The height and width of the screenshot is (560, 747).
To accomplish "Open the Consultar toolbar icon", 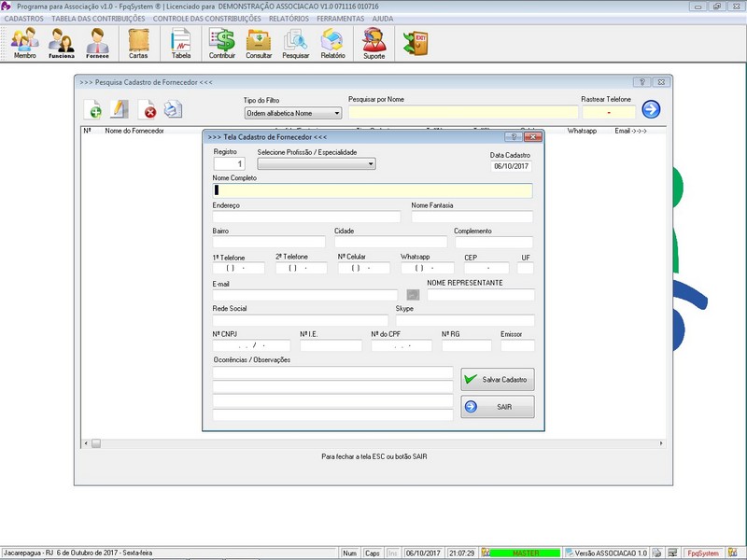I will 259,43.
